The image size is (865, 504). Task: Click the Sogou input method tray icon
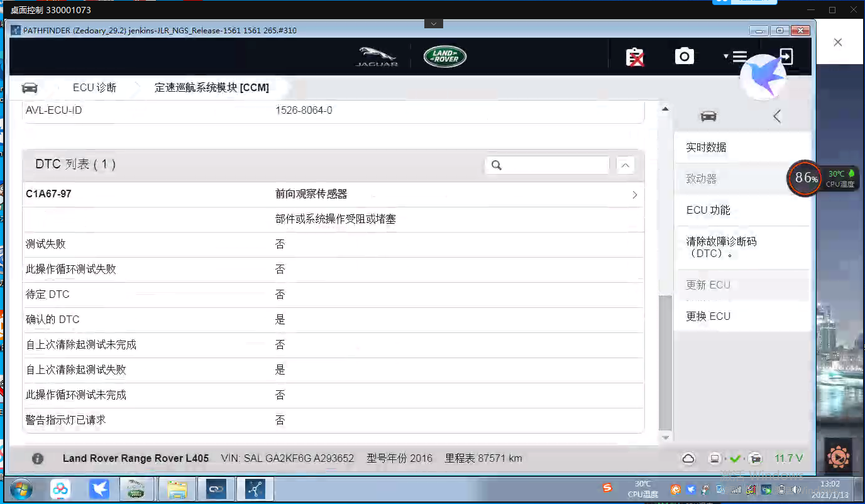(x=607, y=488)
